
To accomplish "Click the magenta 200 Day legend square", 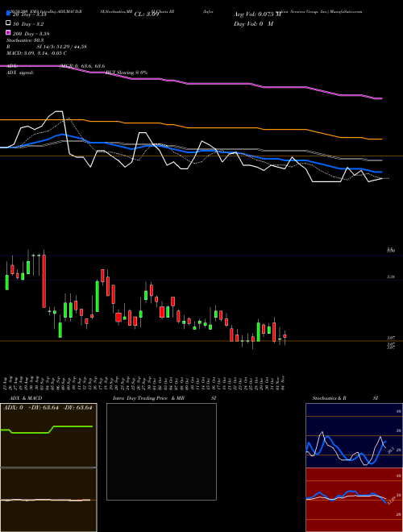I will point(8,32).
